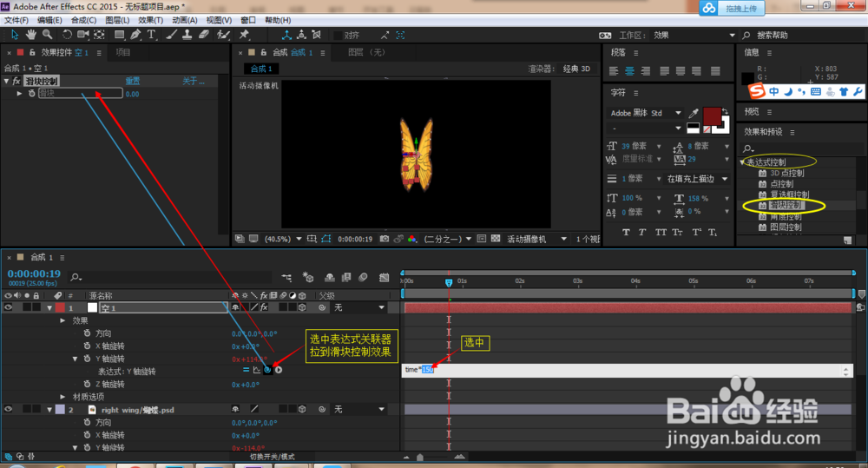This screenshot has width=868, height=468.
Task: Click the All Caps TT button
Action: tap(661, 232)
